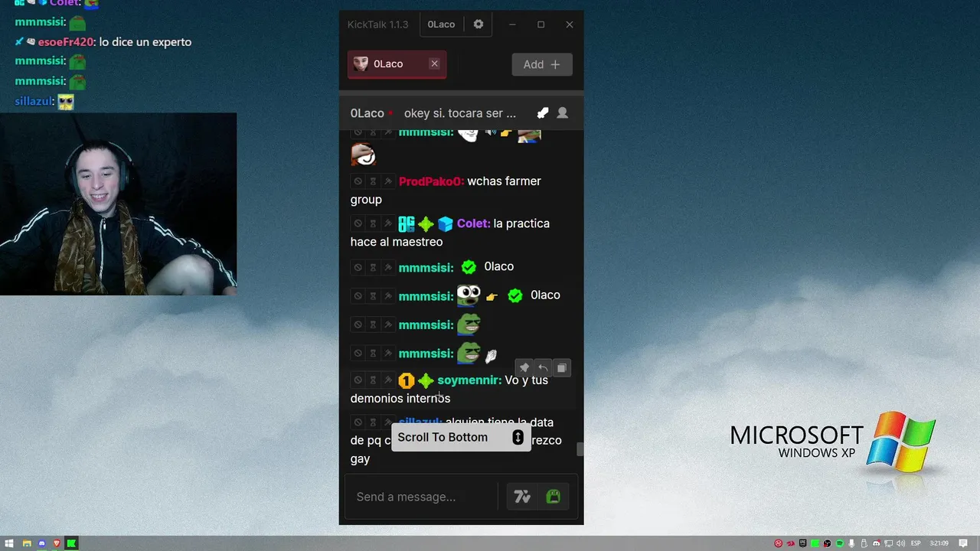Click the Add chatroom button
Image resolution: width=980 pixels, height=551 pixels.
click(x=542, y=64)
